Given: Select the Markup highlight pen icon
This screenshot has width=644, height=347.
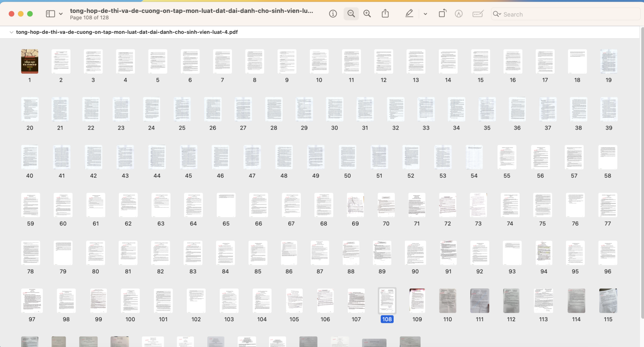Looking at the screenshot, I should 409,14.
